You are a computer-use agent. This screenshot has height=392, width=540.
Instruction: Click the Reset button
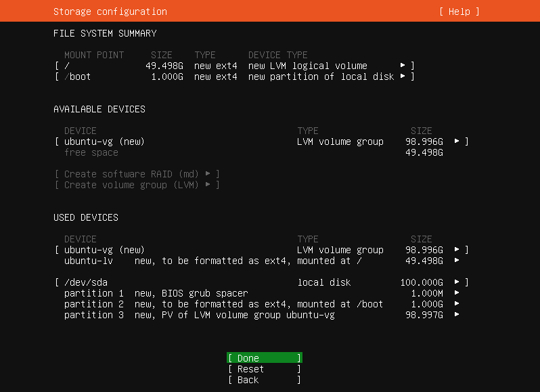(x=264, y=369)
